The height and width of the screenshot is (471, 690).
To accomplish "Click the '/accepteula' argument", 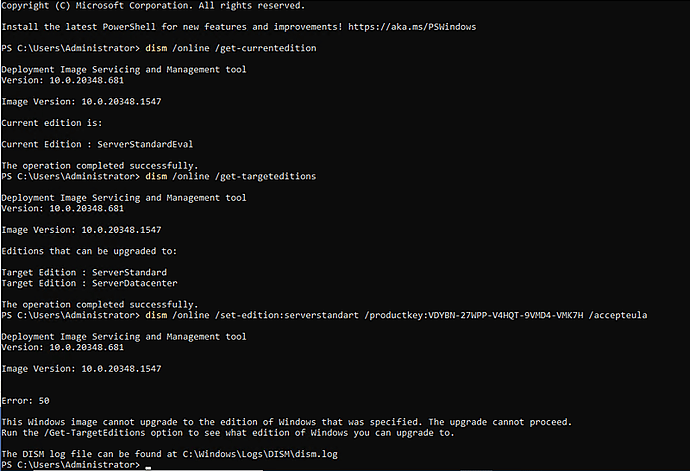I will pyautogui.click(x=618, y=315).
